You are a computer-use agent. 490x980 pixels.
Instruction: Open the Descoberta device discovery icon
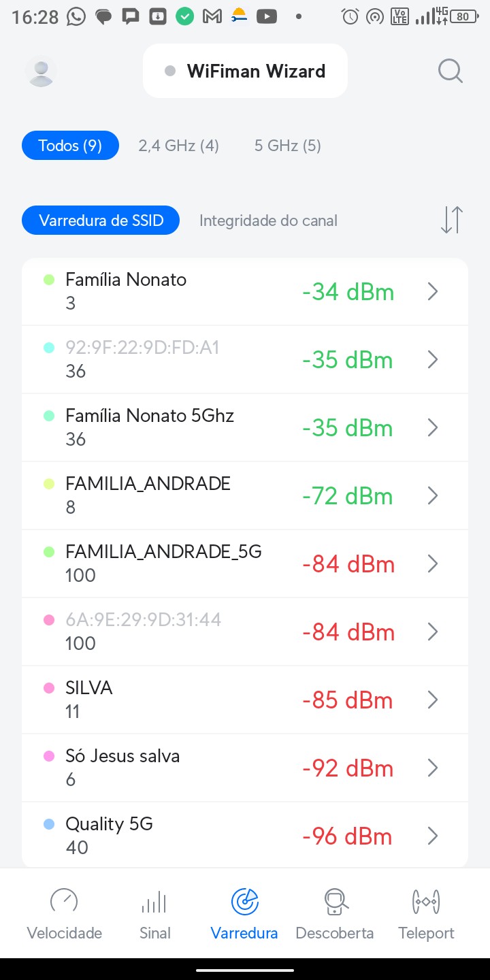(x=335, y=902)
